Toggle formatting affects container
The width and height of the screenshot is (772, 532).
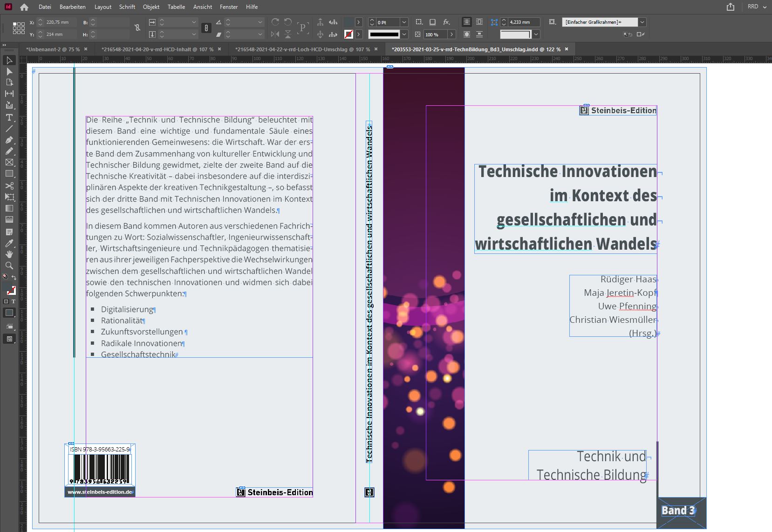(6, 301)
